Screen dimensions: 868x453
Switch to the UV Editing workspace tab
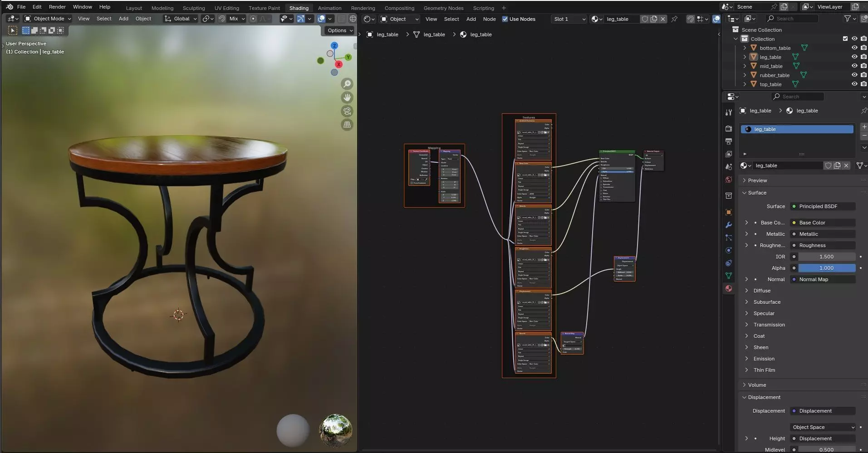tap(227, 8)
